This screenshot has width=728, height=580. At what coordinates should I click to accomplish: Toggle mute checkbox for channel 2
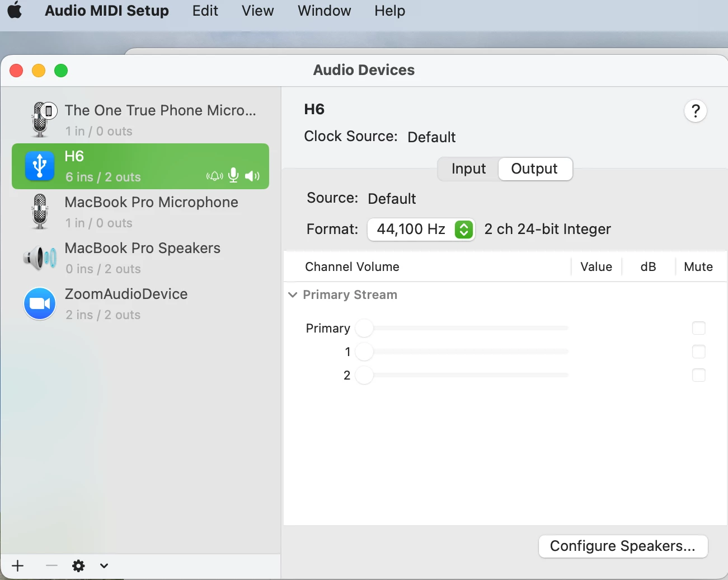tap(699, 375)
